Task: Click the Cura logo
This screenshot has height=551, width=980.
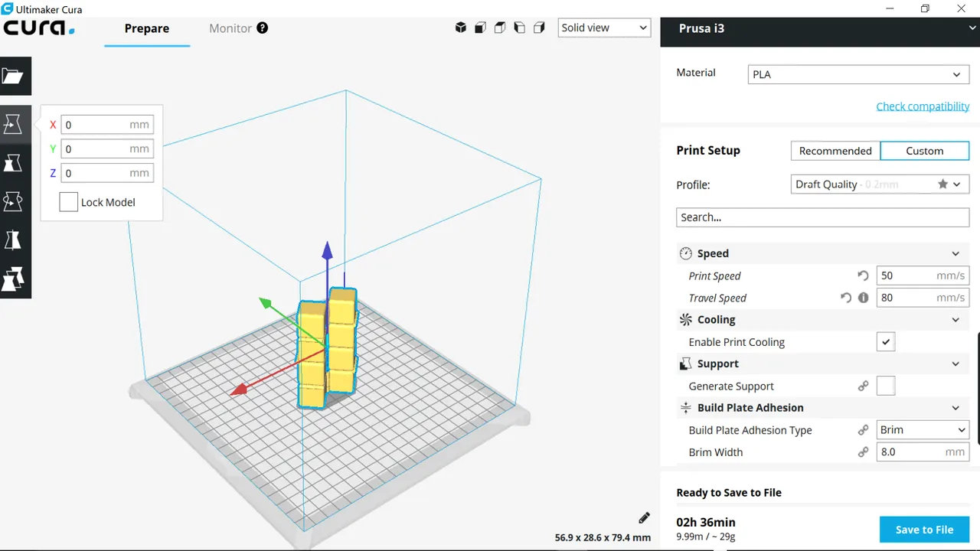Action: coord(38,28)
